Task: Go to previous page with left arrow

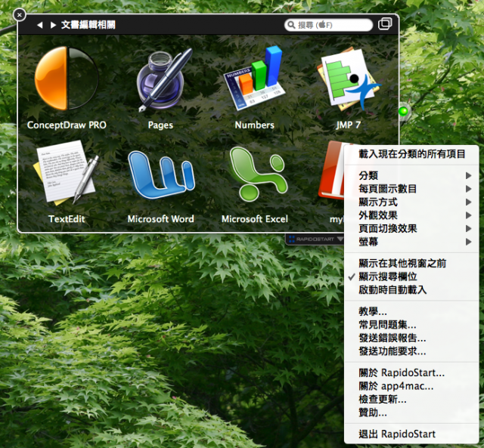Action: point(40,25)
